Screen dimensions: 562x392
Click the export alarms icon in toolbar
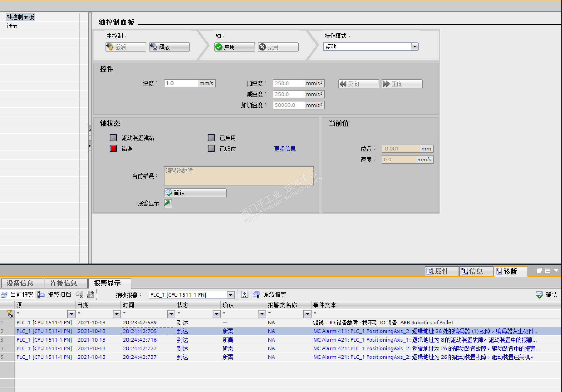91,294
